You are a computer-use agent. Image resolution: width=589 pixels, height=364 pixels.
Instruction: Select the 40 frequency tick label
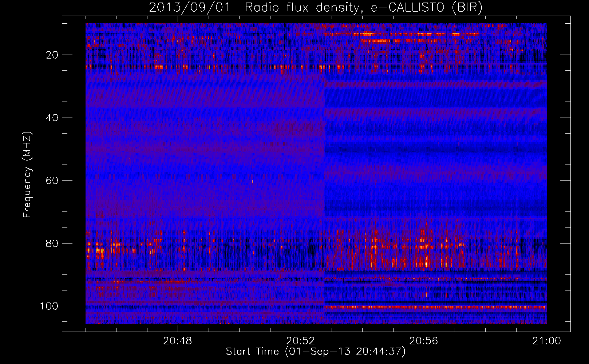pyautogui.click(x=52, y=118)
